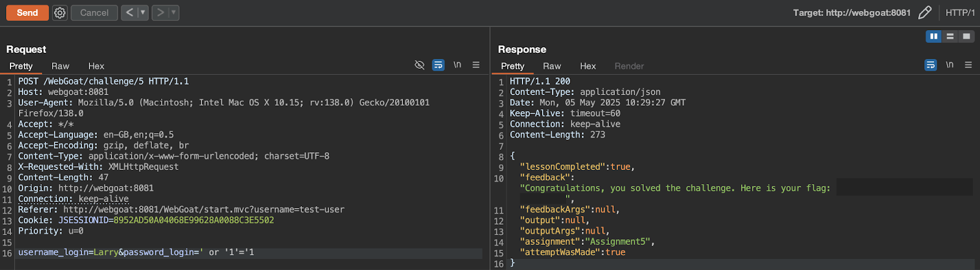Viewport: 980px width, 270px height.
Task: Open Request panel hamburger menu
Action: (476, 64)
